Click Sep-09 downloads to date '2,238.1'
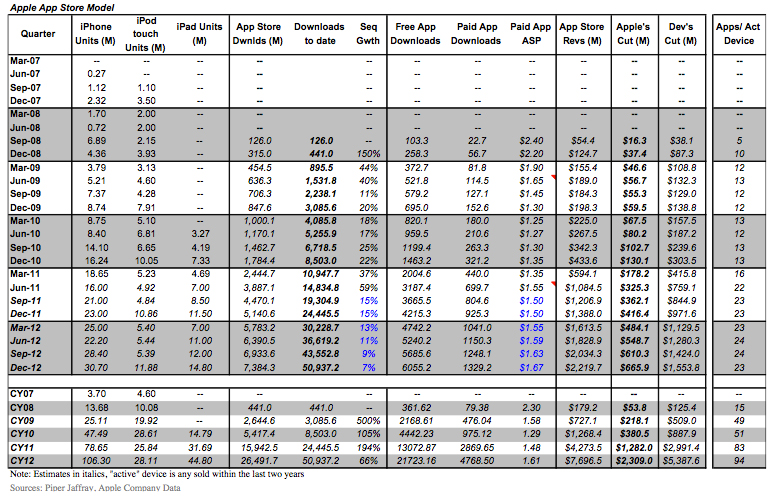 pyautogui.click(x=321, y=194)
